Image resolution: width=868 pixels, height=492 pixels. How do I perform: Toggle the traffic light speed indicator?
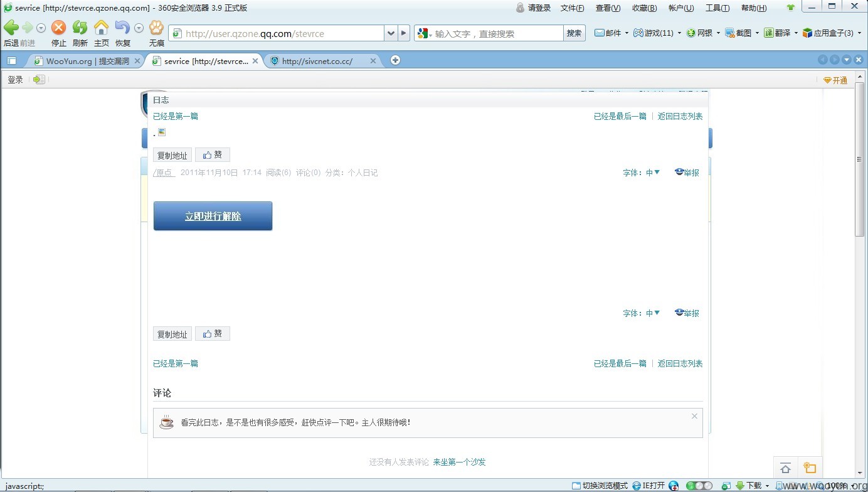click(699, 486)
